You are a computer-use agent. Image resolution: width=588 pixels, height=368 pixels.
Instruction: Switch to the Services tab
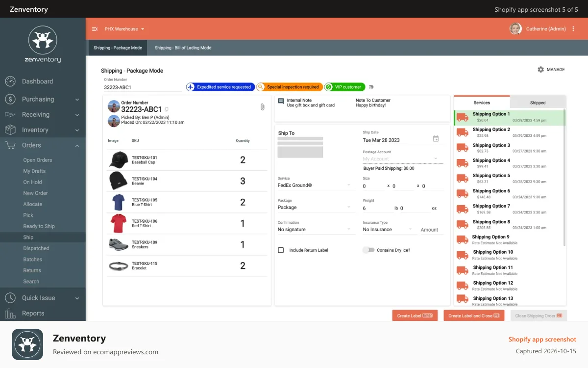coord(482,102)
